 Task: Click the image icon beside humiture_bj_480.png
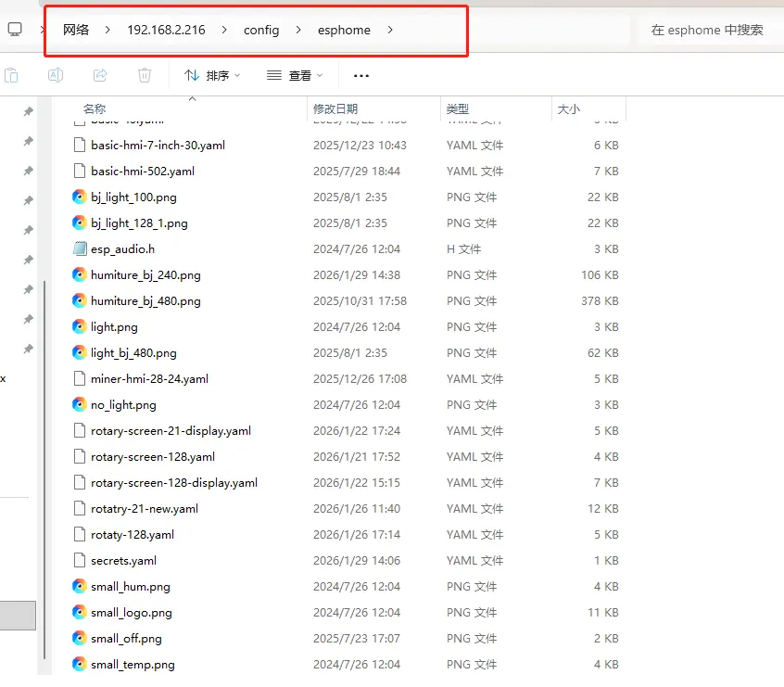coord(80,301)
